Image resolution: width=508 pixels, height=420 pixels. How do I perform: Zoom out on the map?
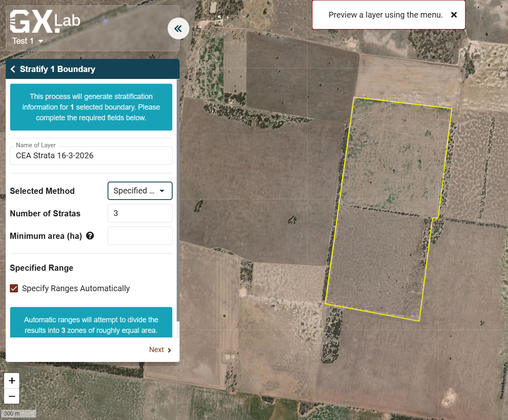[12, 396]
